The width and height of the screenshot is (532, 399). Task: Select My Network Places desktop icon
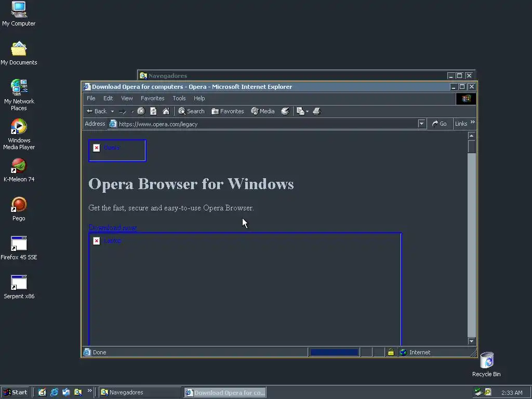19,96
